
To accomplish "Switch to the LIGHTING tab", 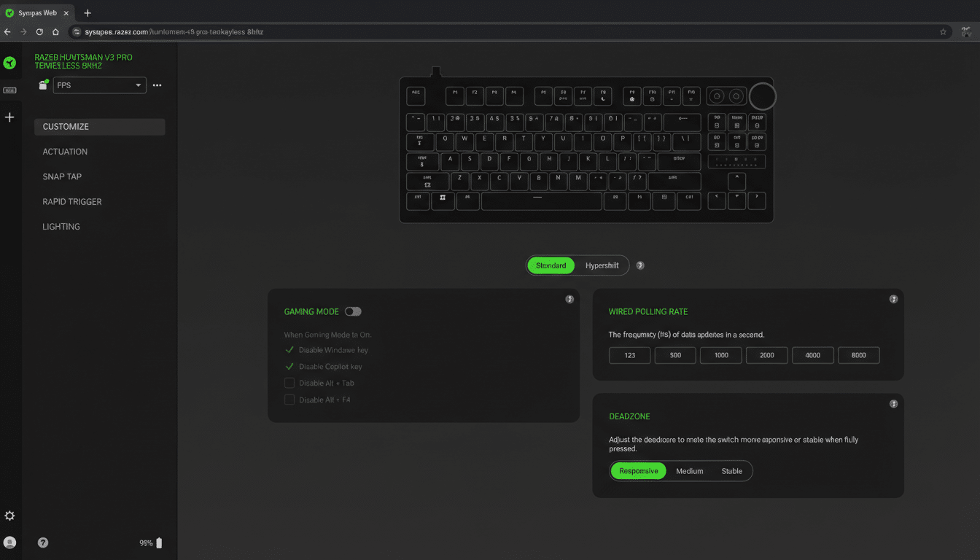I will click(x=61, y=226).
